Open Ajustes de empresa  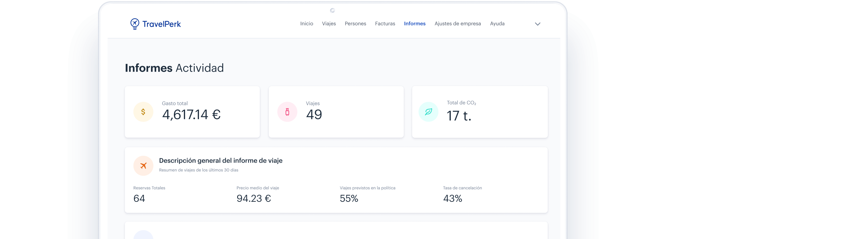point(457,24)
